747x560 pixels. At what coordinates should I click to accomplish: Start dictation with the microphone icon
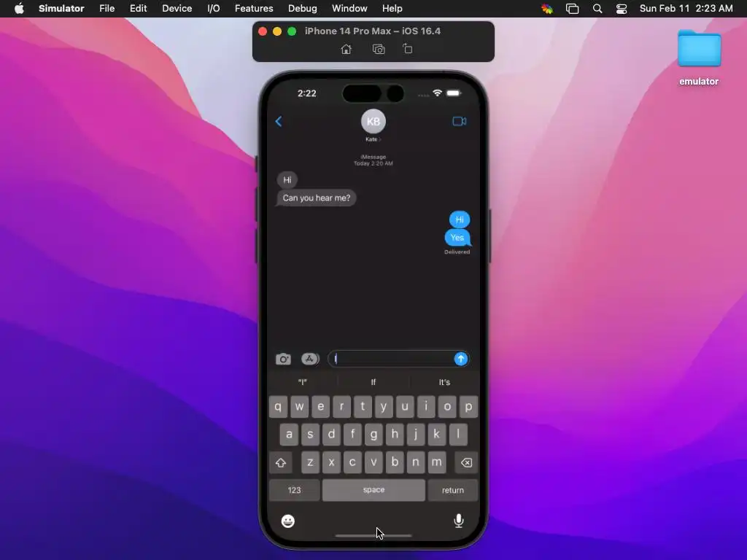[459, 521]
